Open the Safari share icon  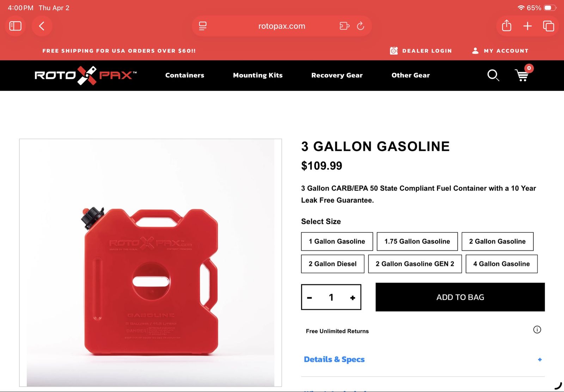[x=507, y=26]
